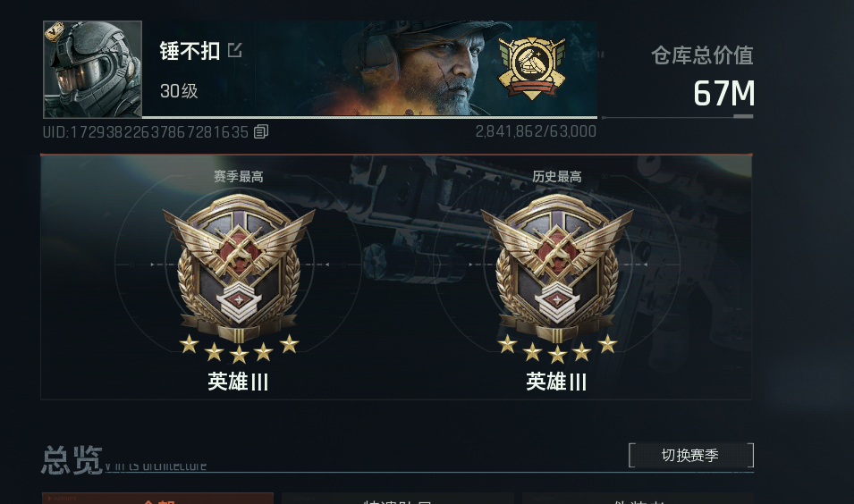The height and width of the screenshot is (504, 854).
Task: Click the player name 锤不扣
Action: pos(190,51)
